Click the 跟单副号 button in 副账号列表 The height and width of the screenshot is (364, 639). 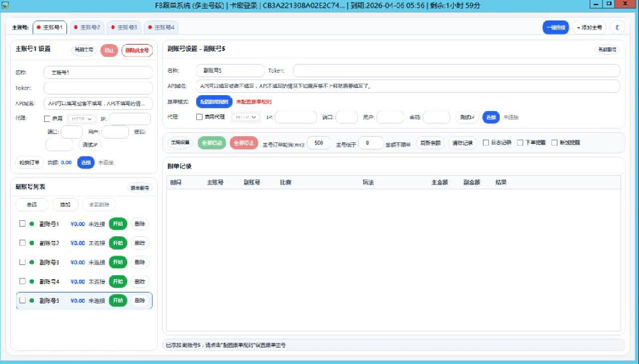pyautogui.click(x=140, y=188)
